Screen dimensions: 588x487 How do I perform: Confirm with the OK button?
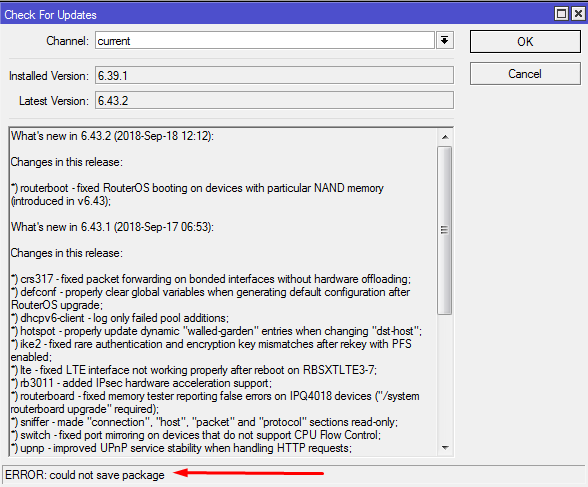[525, 42]
